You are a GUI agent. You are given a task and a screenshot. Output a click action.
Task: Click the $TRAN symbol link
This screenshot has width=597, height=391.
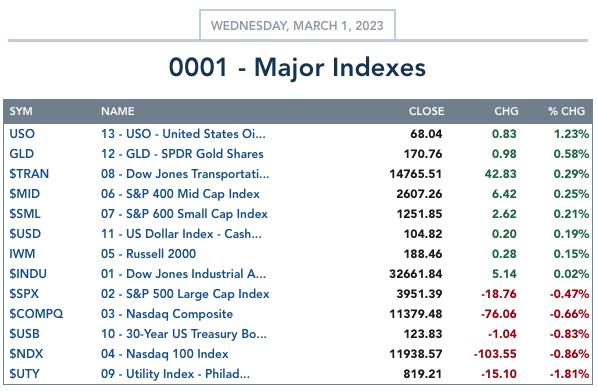pos(29,174)
